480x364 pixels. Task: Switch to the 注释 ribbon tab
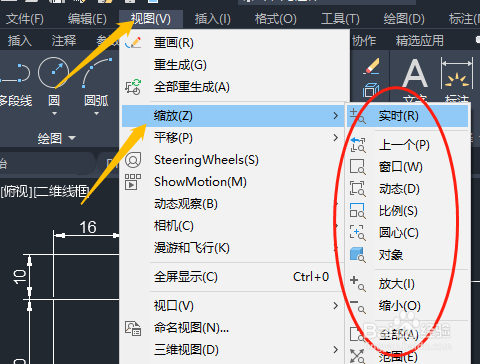point(64,41)
